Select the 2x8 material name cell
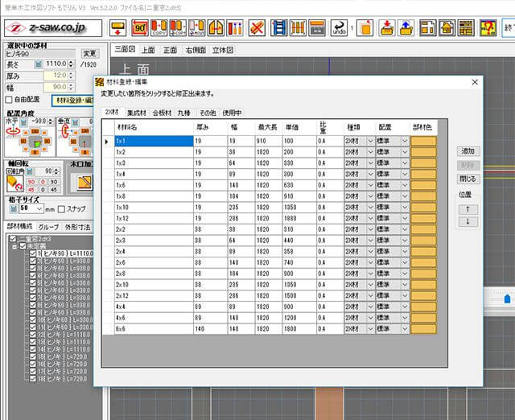This screenshot has height=420, width=515. [x=154, y=274]
